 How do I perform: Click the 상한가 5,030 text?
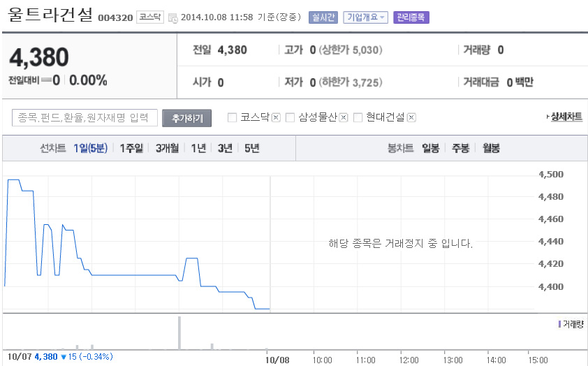(351, 50)
